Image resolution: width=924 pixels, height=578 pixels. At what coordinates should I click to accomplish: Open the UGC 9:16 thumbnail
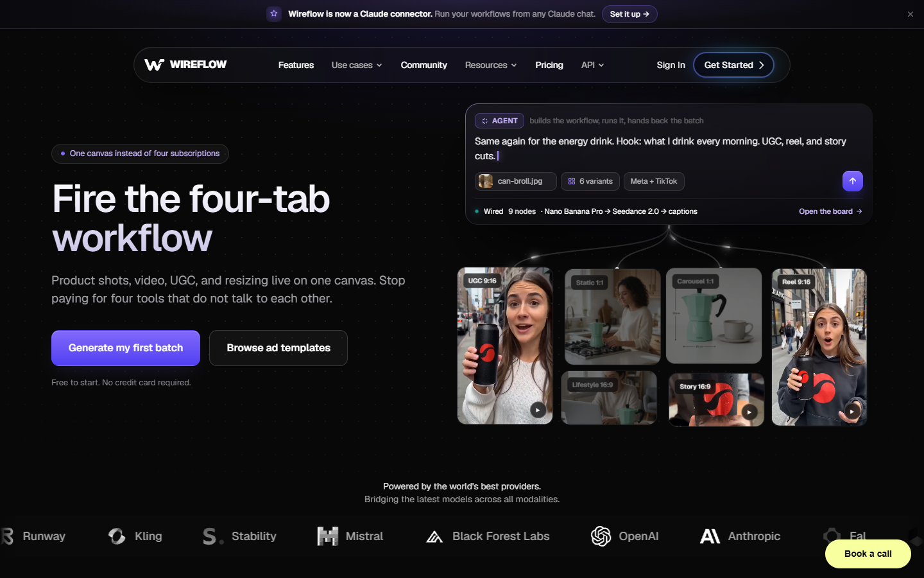click(x=505, y=346)
